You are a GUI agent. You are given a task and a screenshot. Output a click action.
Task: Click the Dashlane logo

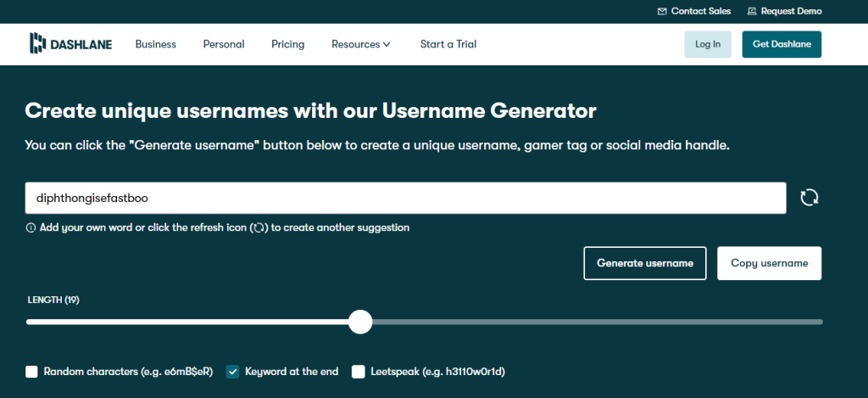tap(71, 44)
